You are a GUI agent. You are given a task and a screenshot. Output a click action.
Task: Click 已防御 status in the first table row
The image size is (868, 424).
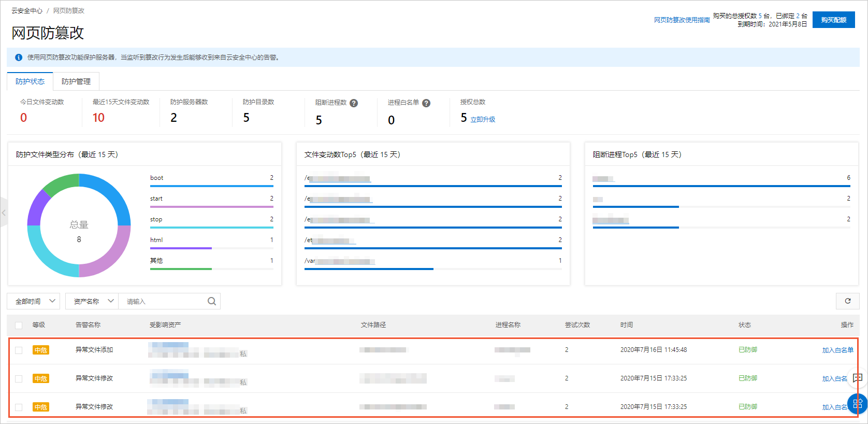(x=748, y=350)
